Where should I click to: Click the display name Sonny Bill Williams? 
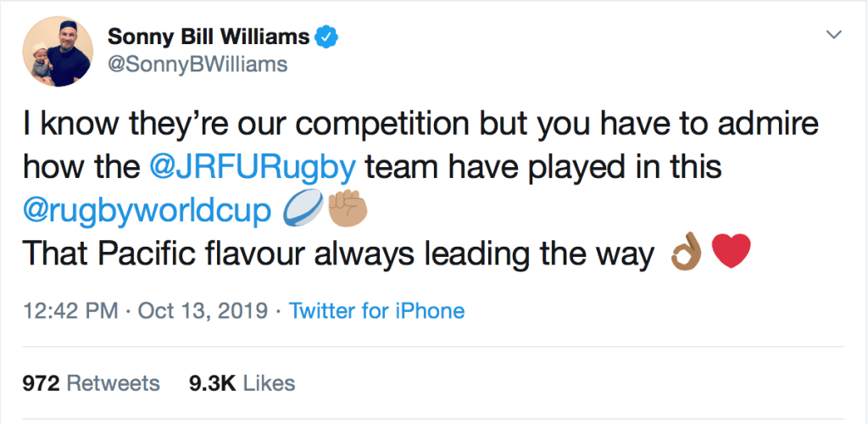(x=208, y=36)
